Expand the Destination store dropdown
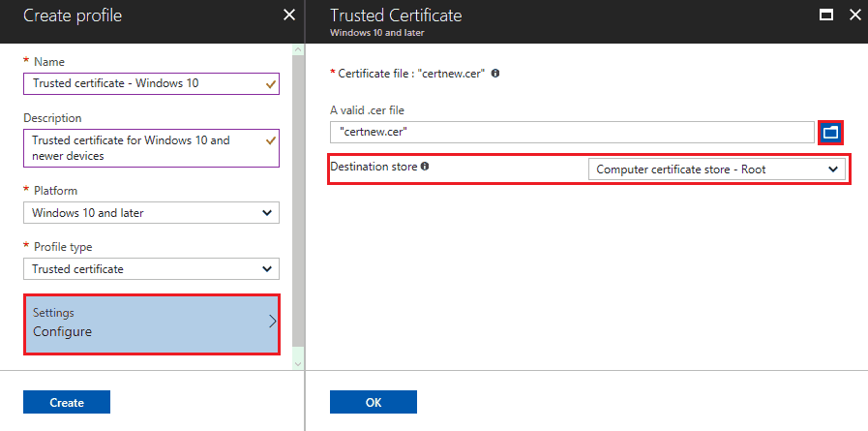The height and width of the screenshot is (431, 868). [x=717, y=169]
